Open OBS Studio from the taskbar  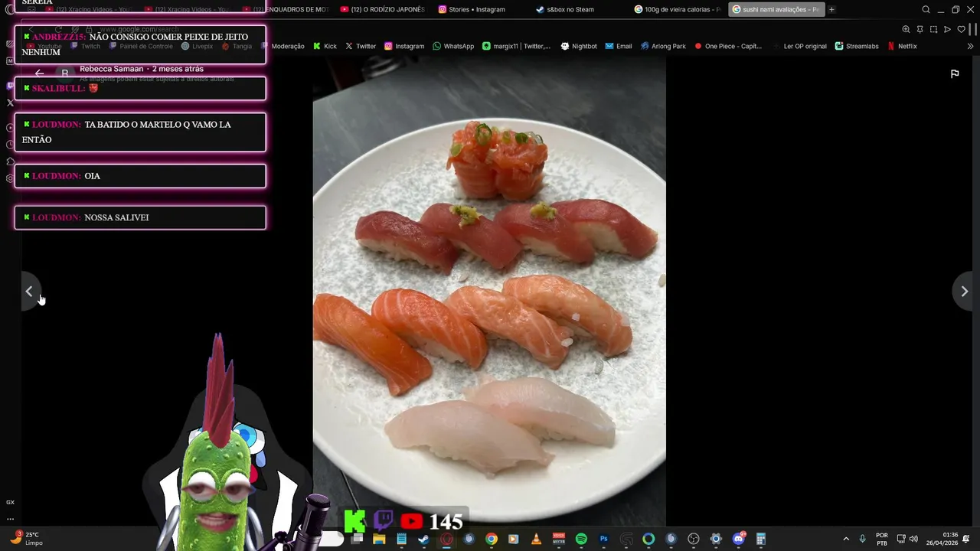click(x=694, y=539)
